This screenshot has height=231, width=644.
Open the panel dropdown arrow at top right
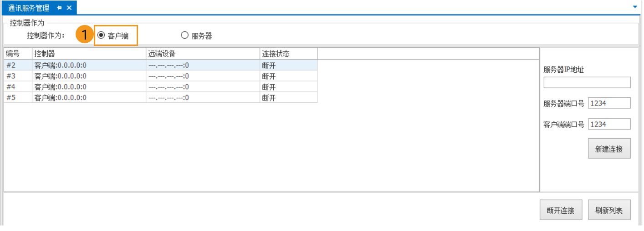[x=635, y=7]
